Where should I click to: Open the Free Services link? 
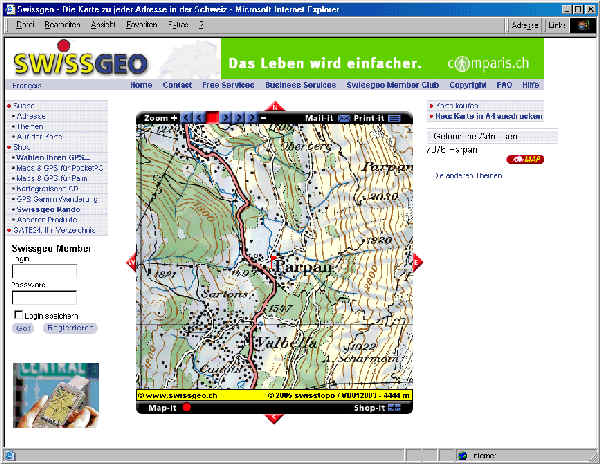coord(228,85)
